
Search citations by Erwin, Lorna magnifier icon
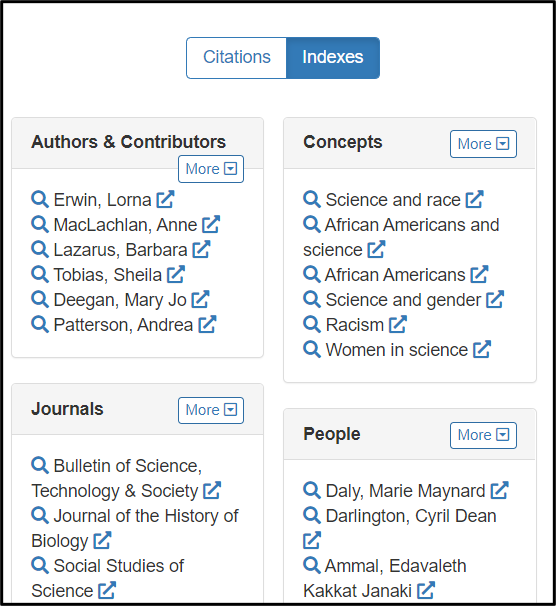(40, 199)
